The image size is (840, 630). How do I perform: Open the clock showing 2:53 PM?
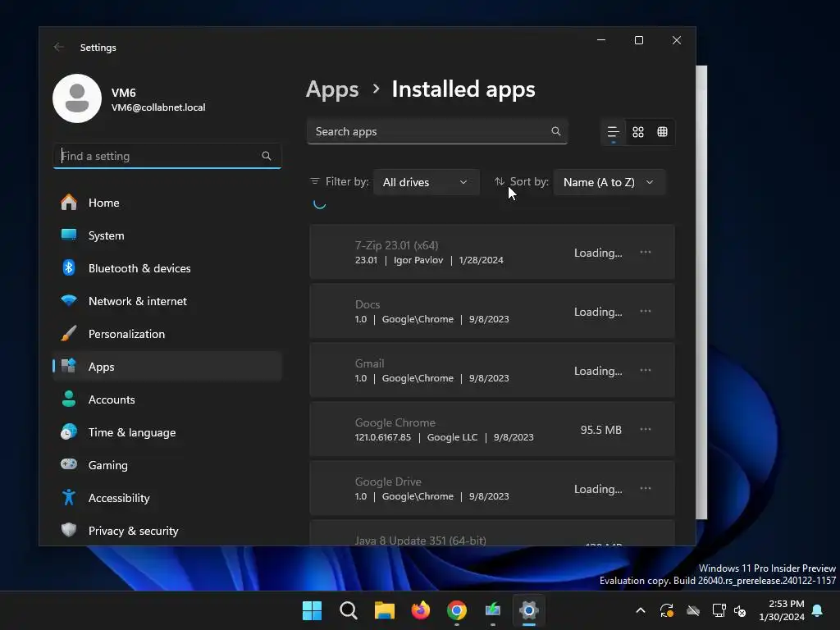(782, 610)
